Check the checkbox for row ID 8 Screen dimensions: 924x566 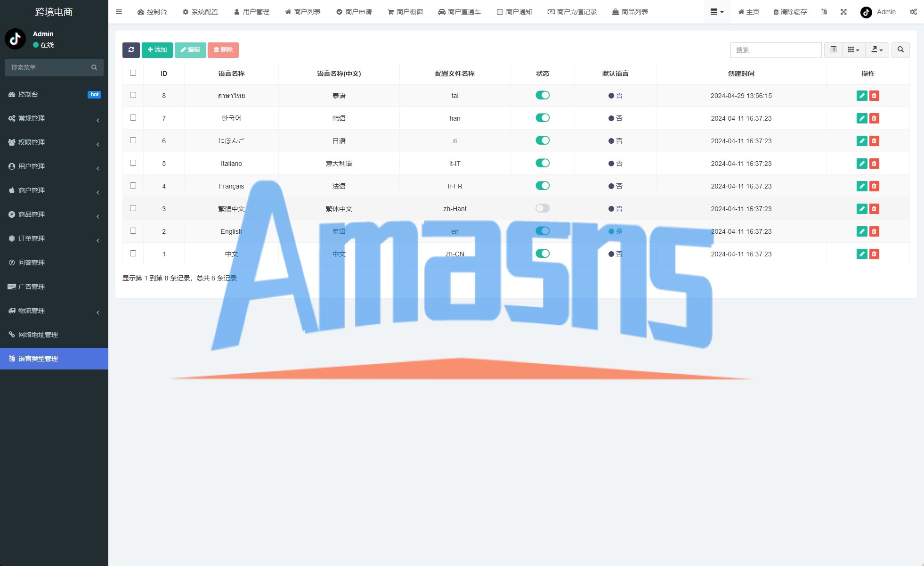(x=133, y=95)
